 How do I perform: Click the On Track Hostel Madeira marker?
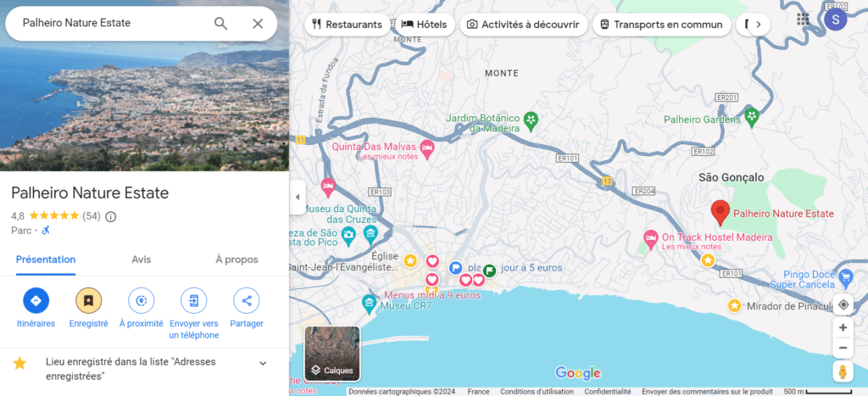pyautogui.click(x=651, y=239)
